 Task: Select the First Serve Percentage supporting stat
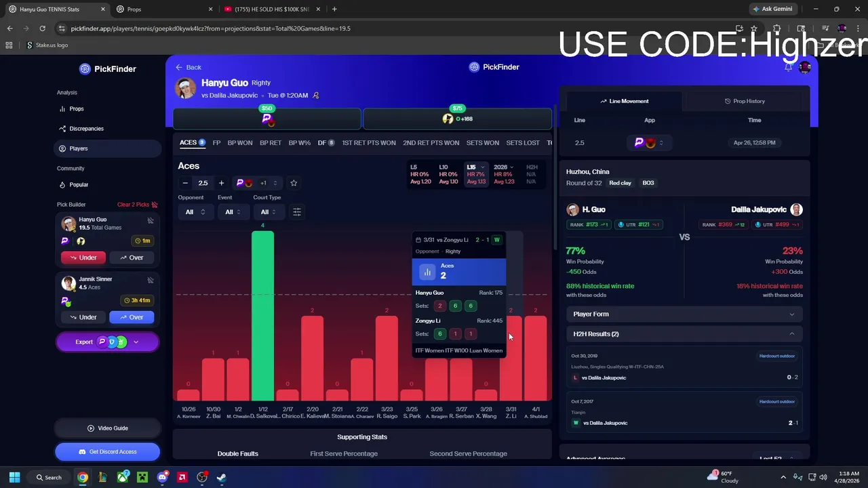pyautogui.click(x=344, y=453)
